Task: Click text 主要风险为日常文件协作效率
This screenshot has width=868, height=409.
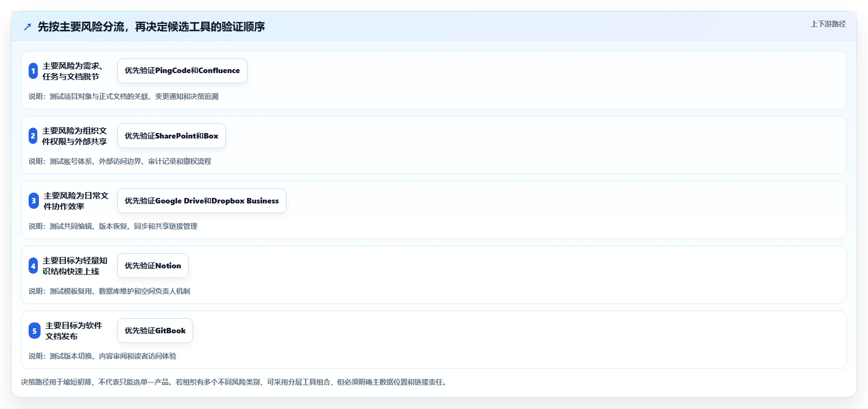Action: pyautogui.click(x=76, y=201)
